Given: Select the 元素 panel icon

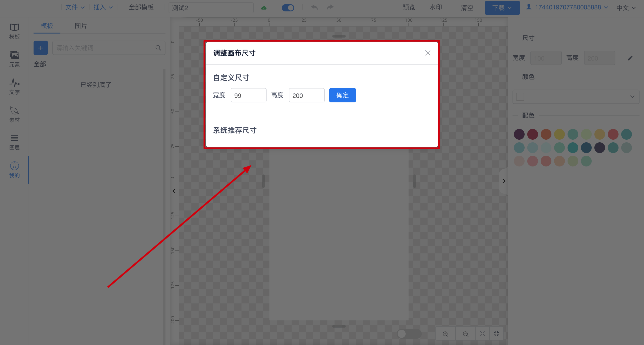Looking at the screenshot, I should click(14, 59).
